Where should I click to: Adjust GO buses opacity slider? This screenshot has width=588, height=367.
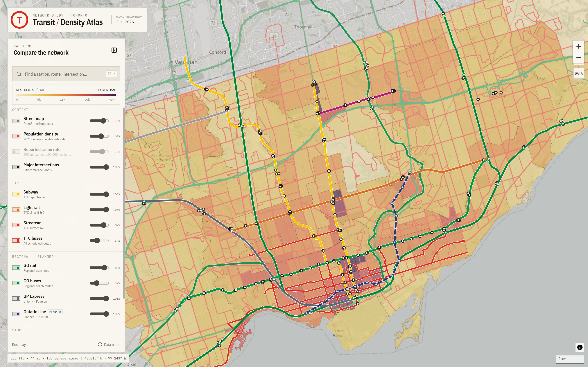coord(99,283)
